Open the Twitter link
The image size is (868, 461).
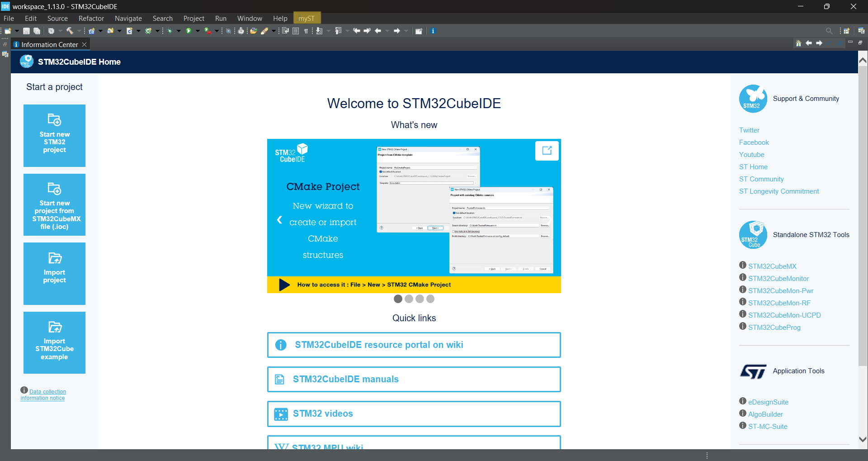(749, 130)
